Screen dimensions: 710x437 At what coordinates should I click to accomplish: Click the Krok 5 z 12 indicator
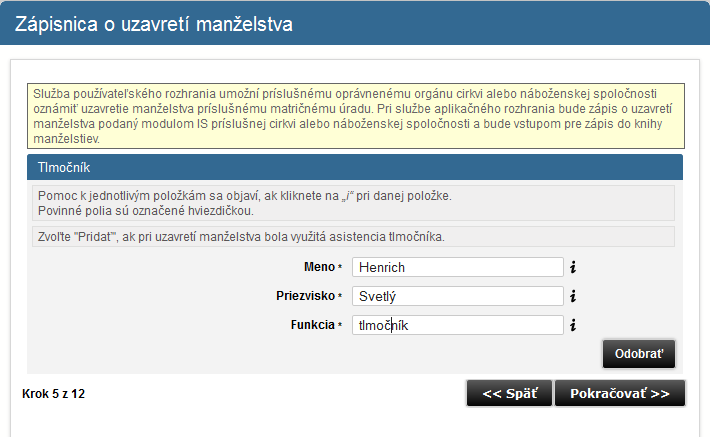pyautogui.click(x=53, y=394)
